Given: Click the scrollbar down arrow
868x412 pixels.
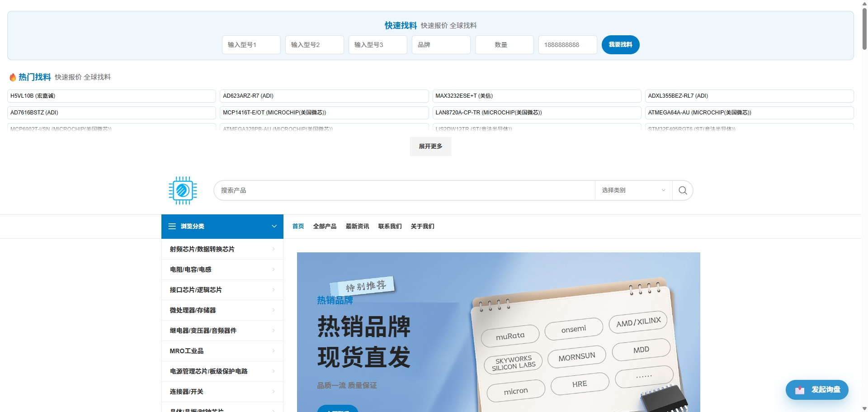Looking at the screenshot, I should pyautogui.click(x=864, y=408).
